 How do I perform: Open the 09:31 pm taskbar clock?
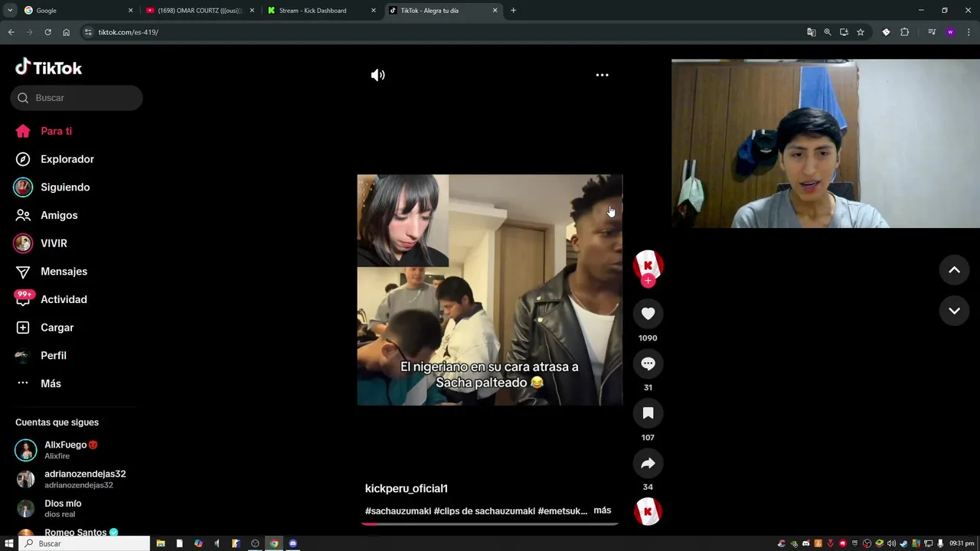[962, 543]
